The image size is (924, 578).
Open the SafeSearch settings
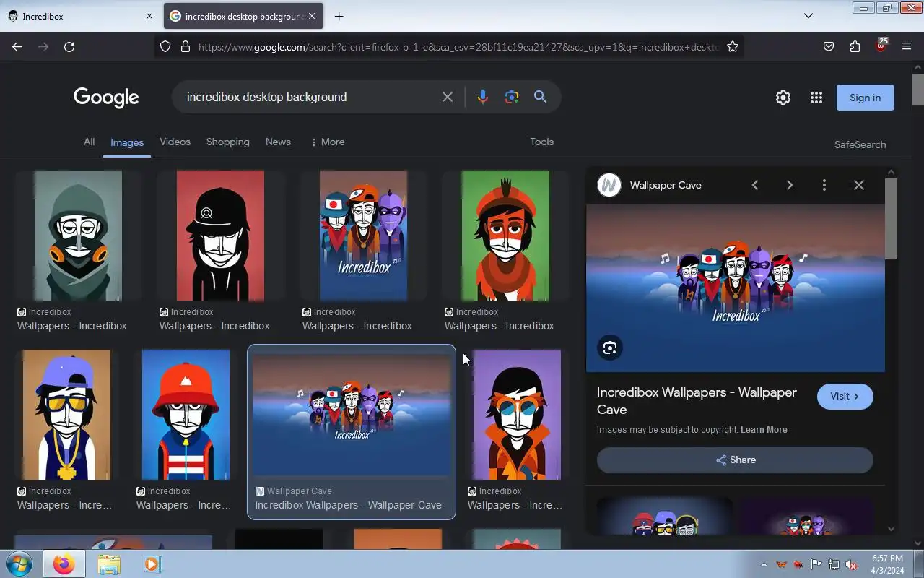click(860, 144)
